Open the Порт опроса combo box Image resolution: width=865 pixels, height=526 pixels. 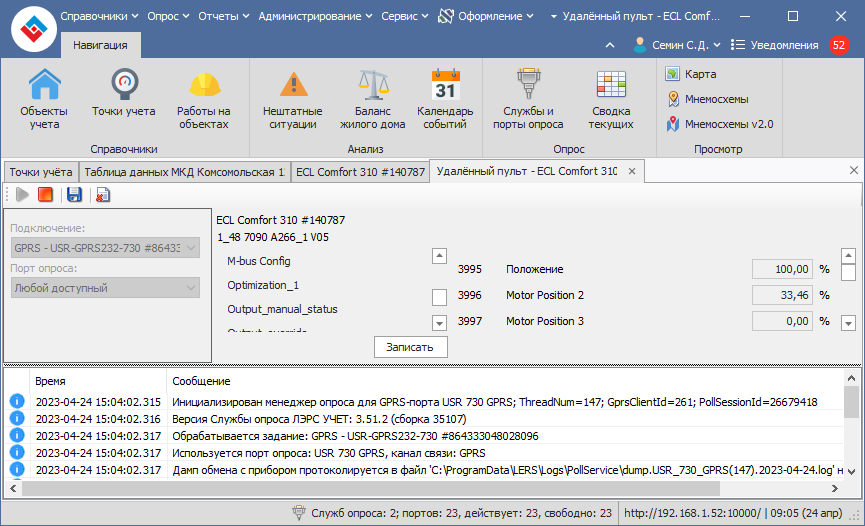(x=105, y=288)
